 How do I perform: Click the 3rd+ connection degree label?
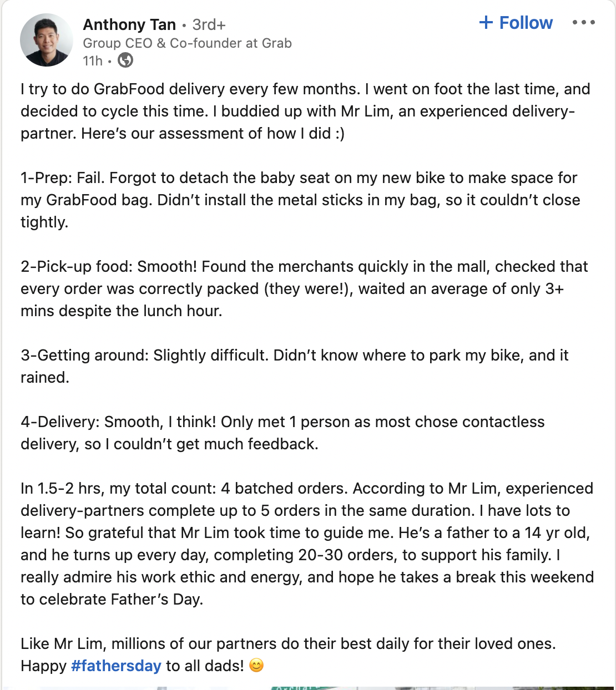209,25
